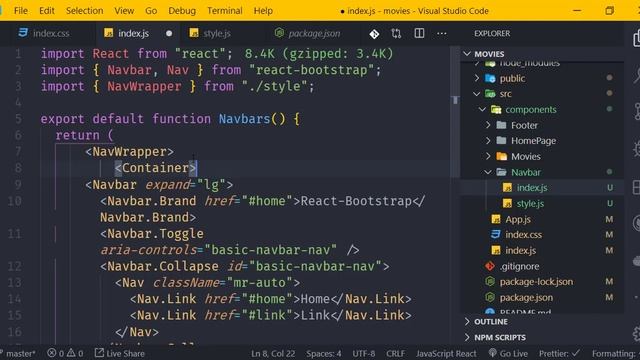Expand the HomePage folder
The height and width of the screenshot is (360, 640).
(x=488, y=140)
